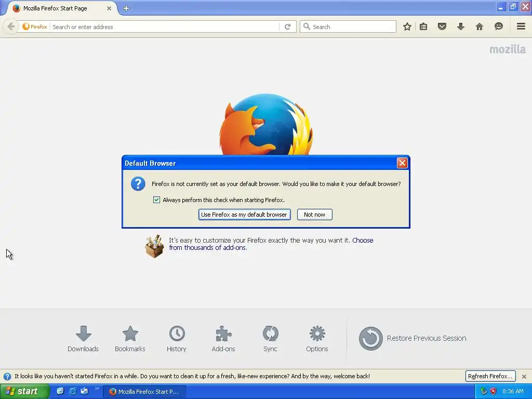Image resolution: width=532 pixels, height=399 pixels.
Task: Click Use Firefox as my default browser
Action: click(x=244, y=215)
